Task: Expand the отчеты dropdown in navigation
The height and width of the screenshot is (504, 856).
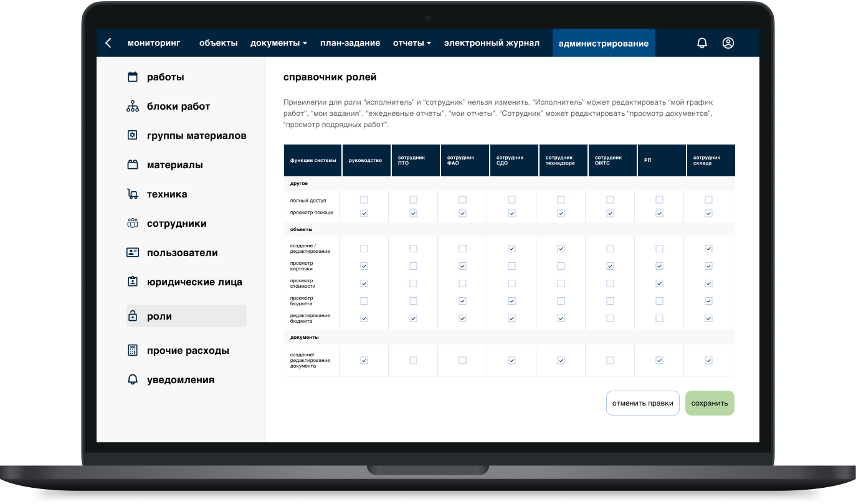Action: (412, 43)
